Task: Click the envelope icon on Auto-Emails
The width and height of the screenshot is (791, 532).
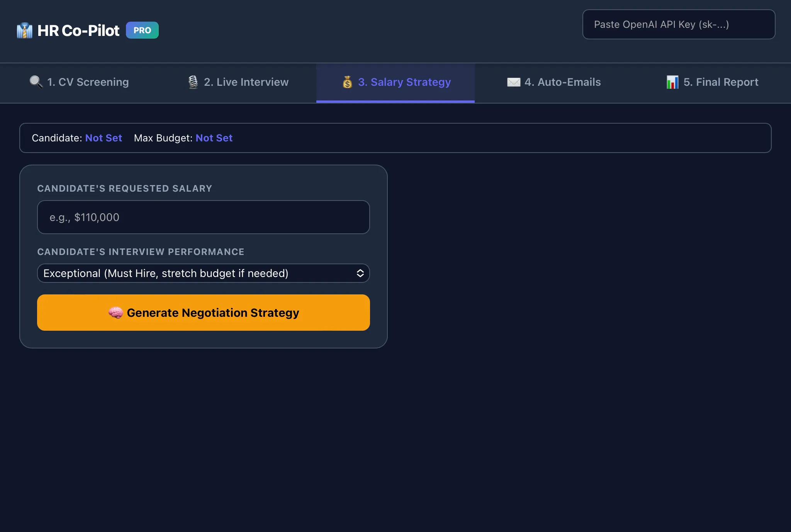Action: tap(514, 82)
